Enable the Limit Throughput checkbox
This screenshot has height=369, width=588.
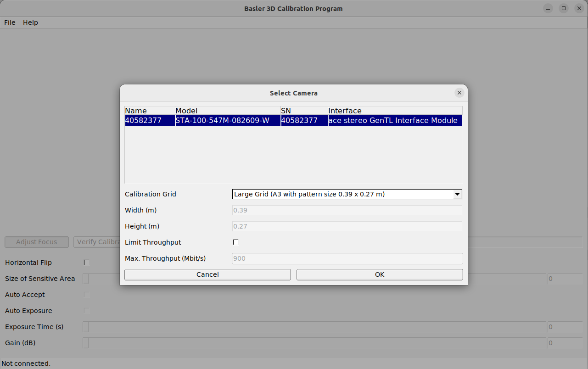tap(236, 242)
